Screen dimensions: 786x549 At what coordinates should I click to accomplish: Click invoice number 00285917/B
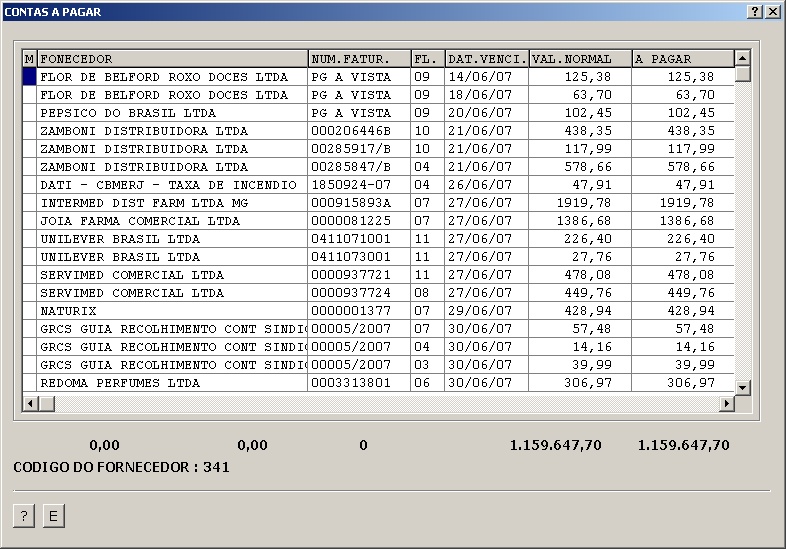(351, 149)
